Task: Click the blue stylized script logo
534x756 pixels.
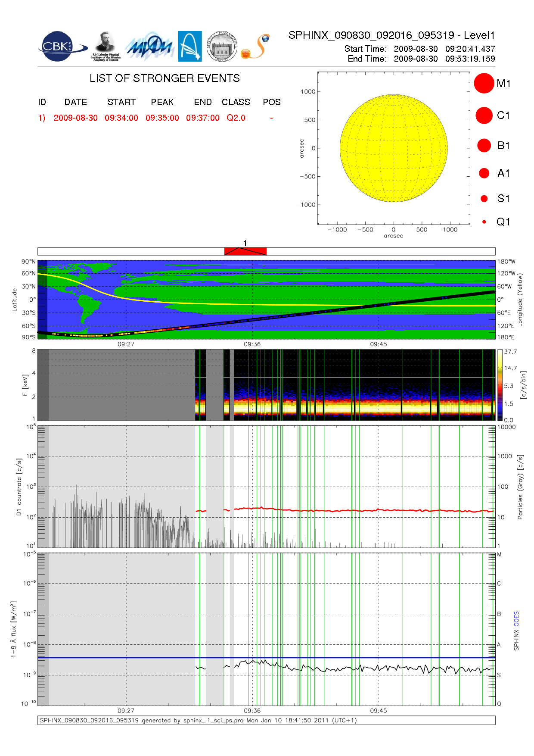Action: click(149, 47)
